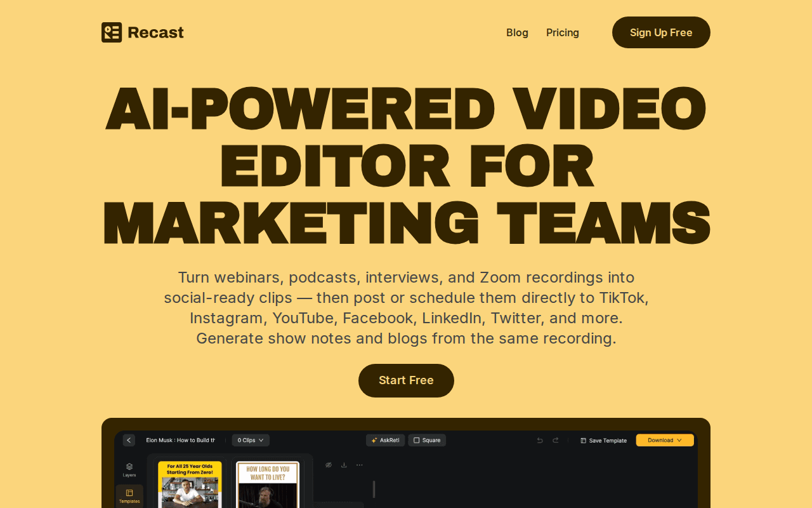
Task: Open the Templates panel
Action: click(x=129, y=496)
